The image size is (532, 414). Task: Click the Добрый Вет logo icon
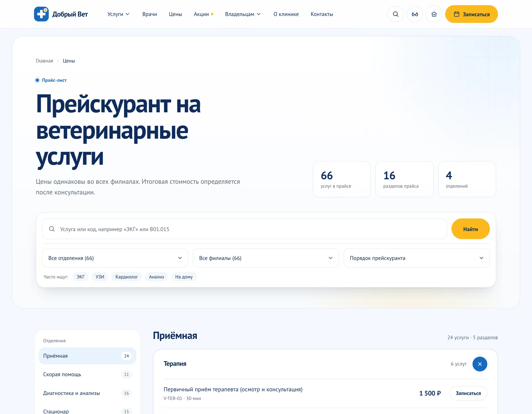click(41, 14)
